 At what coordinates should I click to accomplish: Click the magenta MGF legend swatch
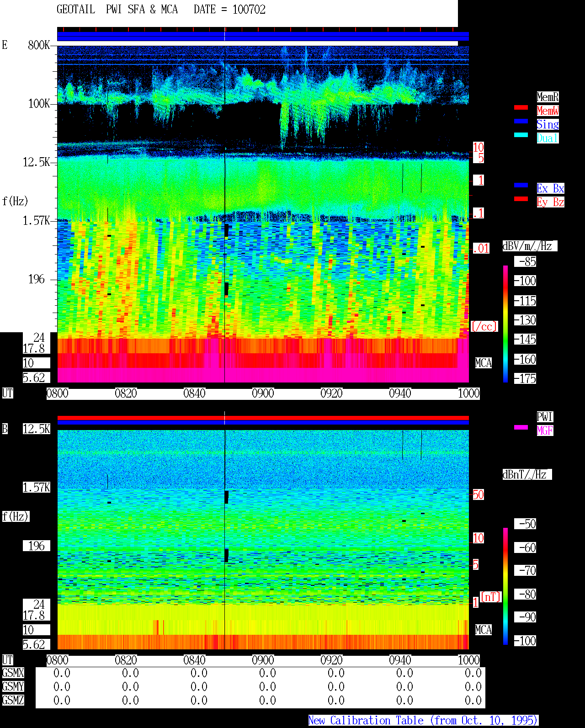[x=521, y=427]
